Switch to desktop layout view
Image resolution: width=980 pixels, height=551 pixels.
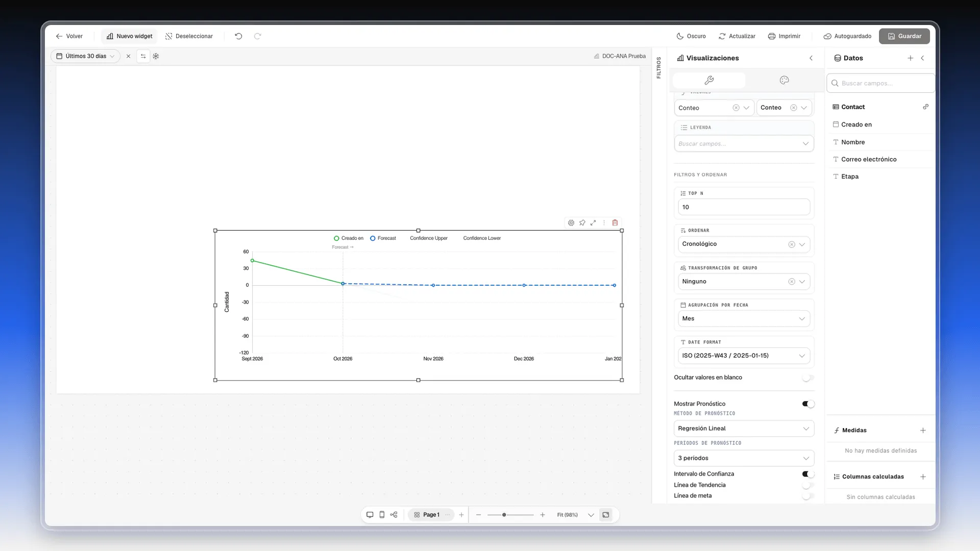(x=370, y=515)
